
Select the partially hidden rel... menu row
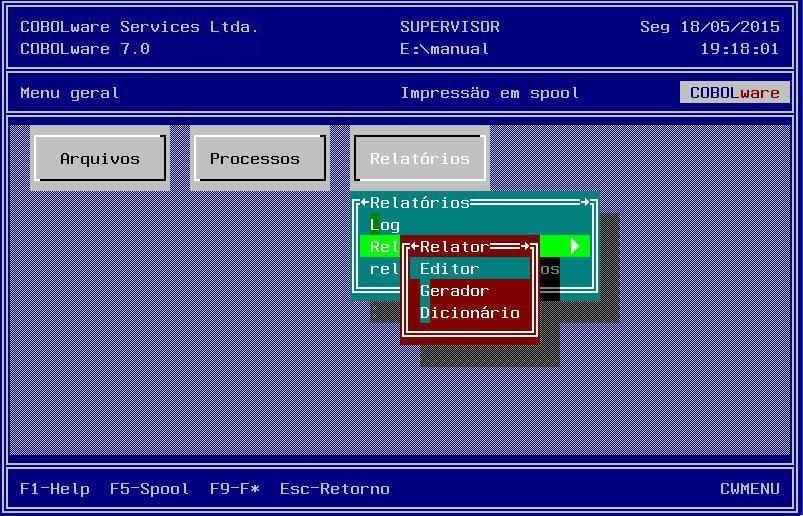(x=384, y=269)
